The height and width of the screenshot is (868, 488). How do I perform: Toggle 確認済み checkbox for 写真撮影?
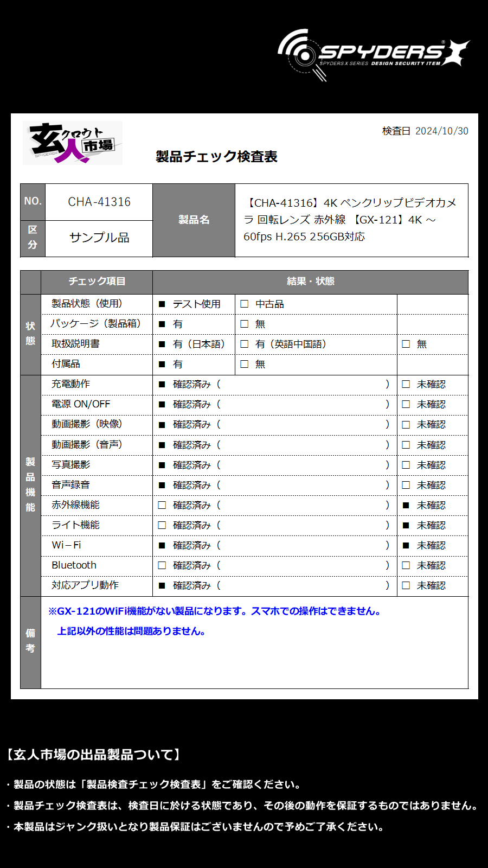(162, 465)
